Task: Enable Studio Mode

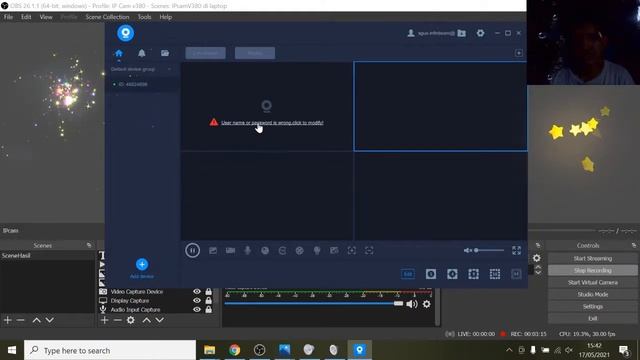Action: 593,294
